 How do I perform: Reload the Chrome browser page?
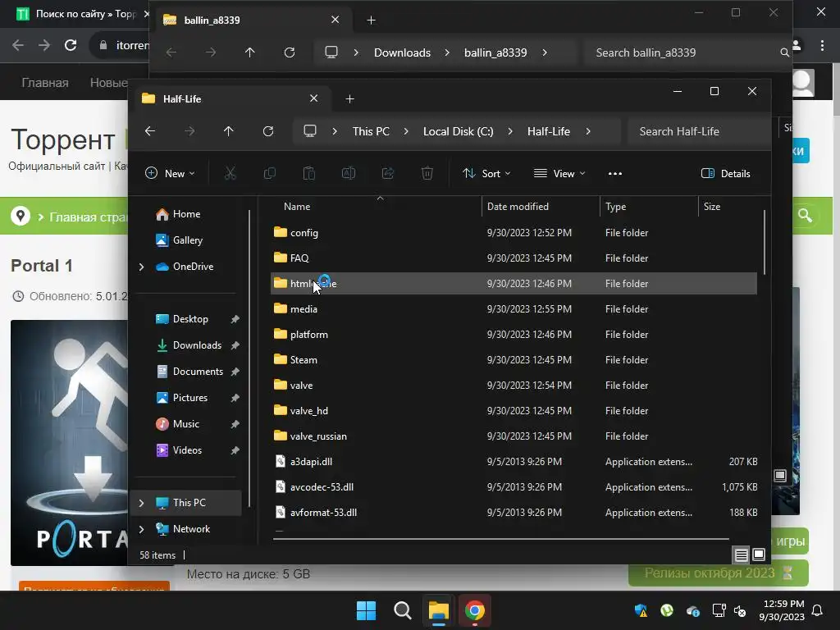[x=71, y=45]
